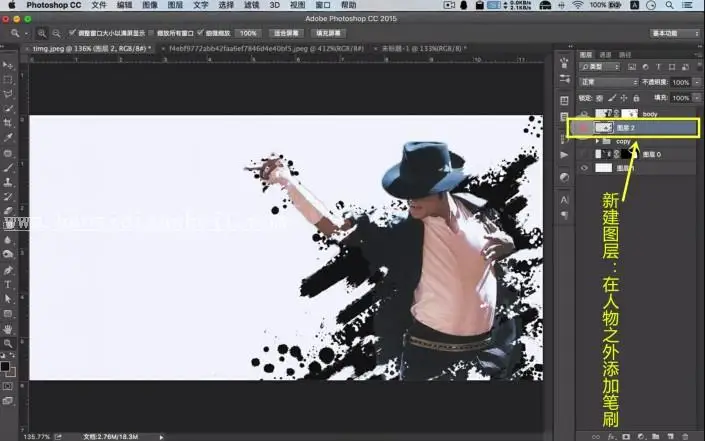Select the History Brush tool
This screenshot has height=441, width=705.
[8, 196]
